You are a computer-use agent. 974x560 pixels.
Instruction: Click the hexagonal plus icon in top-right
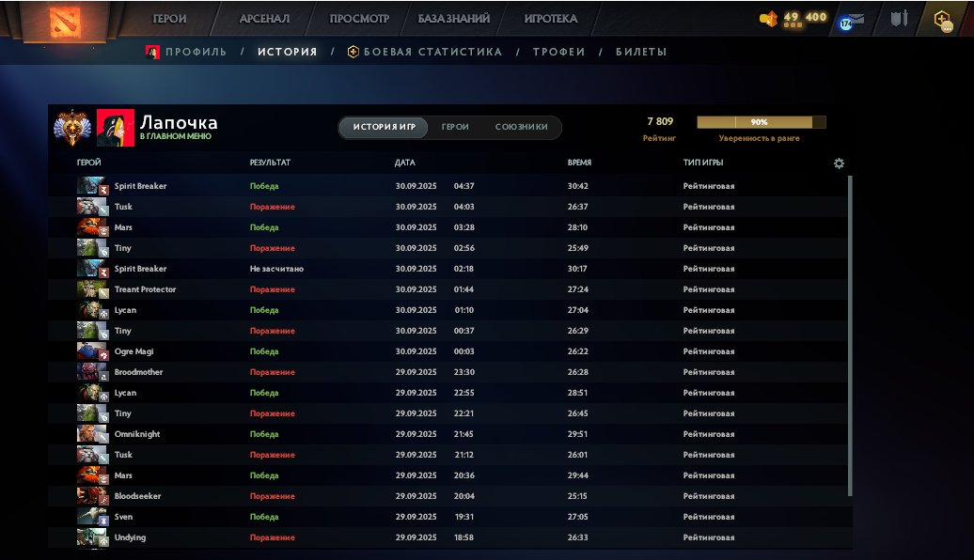tap(943, 17)
